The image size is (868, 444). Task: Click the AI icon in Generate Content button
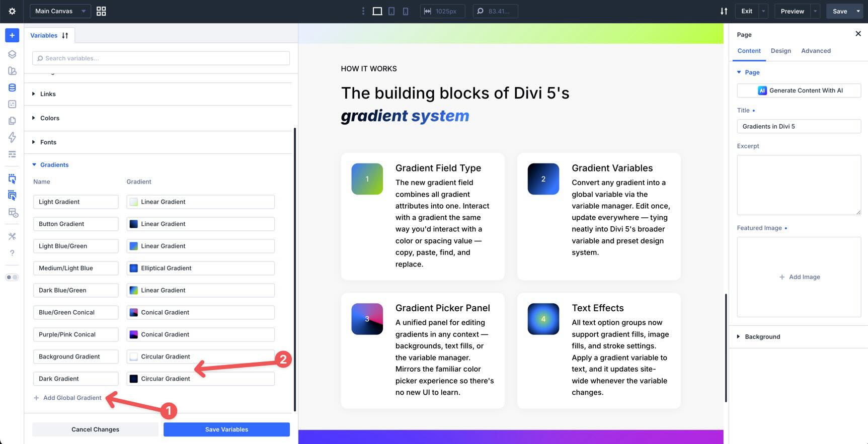coord(762,91)
